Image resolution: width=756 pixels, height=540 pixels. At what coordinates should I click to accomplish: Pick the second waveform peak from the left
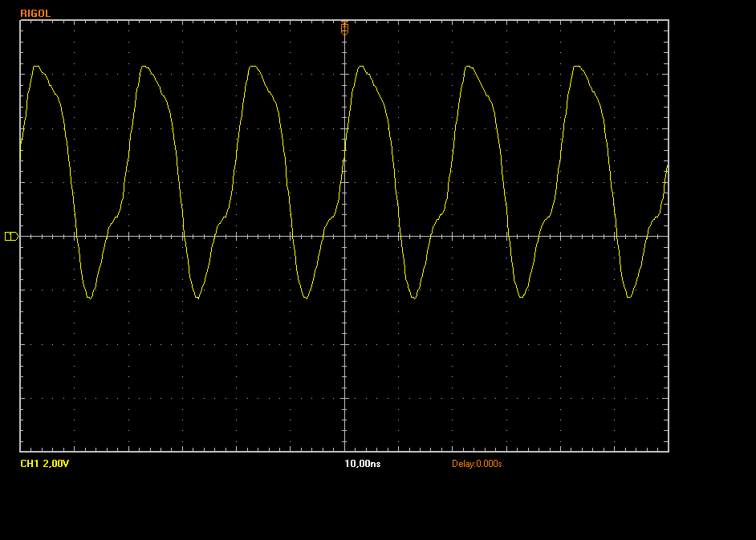(x=144, y=67)
